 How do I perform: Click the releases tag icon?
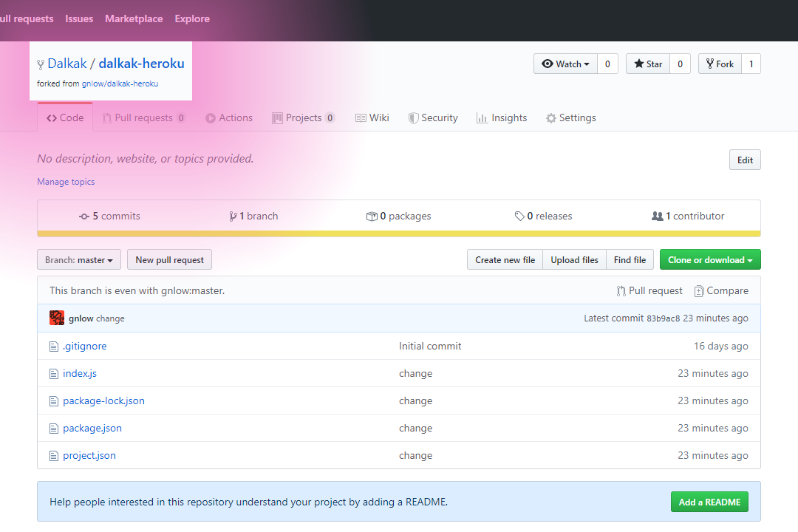point(519,216)
